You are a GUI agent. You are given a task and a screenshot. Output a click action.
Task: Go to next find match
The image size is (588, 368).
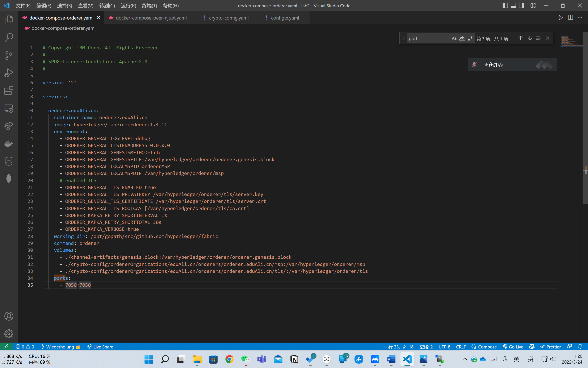tap(530, 38)
